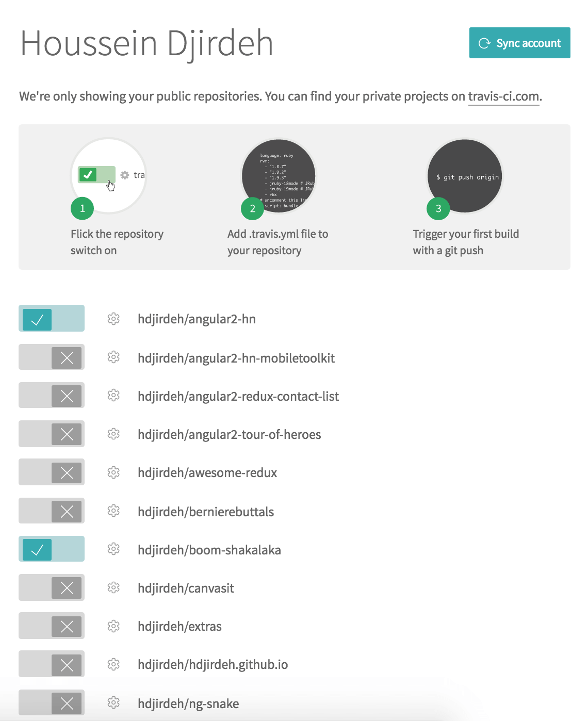The height and width of the screenshot is (721, 588).
Task: Open settings gear for hdjirdeh/ng-snake
Action: coord(113,702)
